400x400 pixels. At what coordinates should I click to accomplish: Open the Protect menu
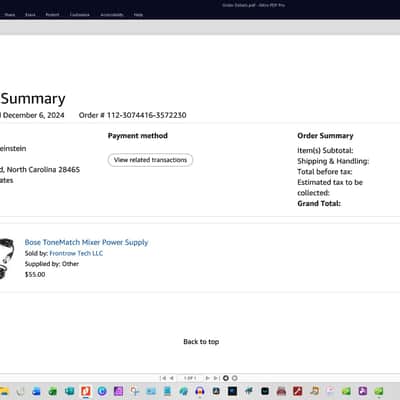point(52,15)
